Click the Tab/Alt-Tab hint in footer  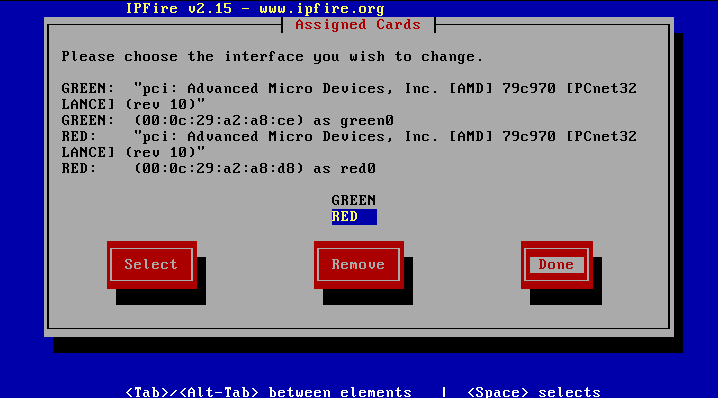(268, 392)
